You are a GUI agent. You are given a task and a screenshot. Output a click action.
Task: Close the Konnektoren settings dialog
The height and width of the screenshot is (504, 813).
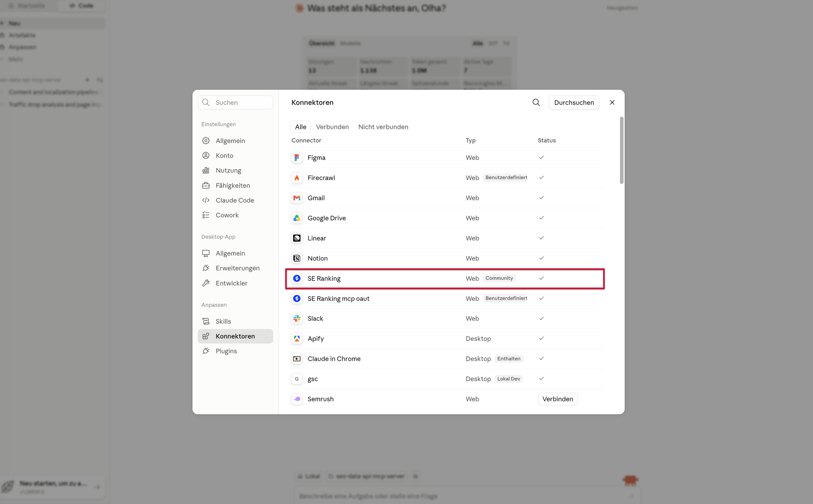[x=612, y=102]
